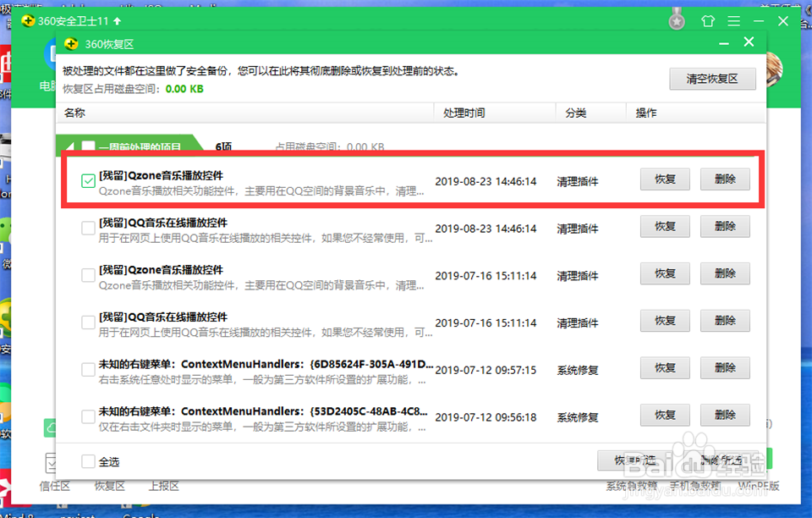812x518 pixels.
Task: Select timestamp 2019-07-12 09:56:18
Action: [x=486, y=417]
